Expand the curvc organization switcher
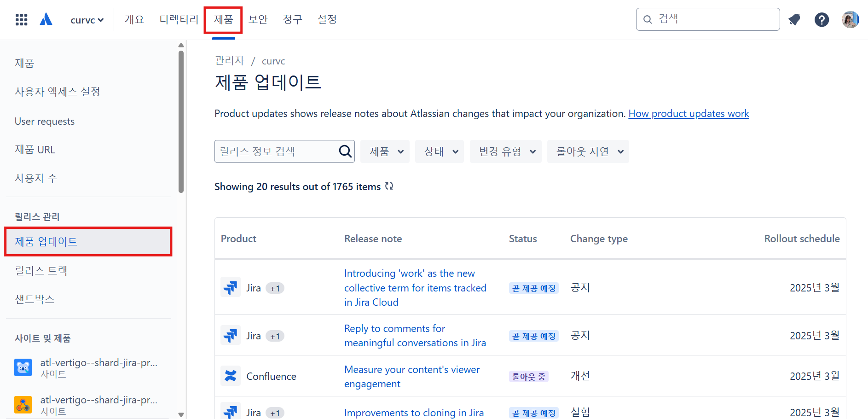Image resolution: width=868 pixels, height=419 pixels. 87,20
